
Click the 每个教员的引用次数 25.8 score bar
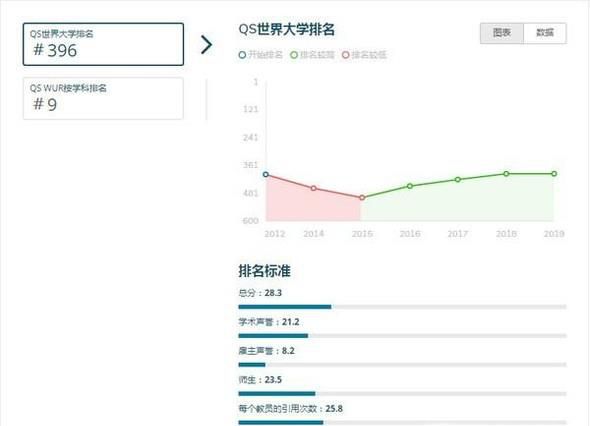pyautogui.click(x=402, y=423)
